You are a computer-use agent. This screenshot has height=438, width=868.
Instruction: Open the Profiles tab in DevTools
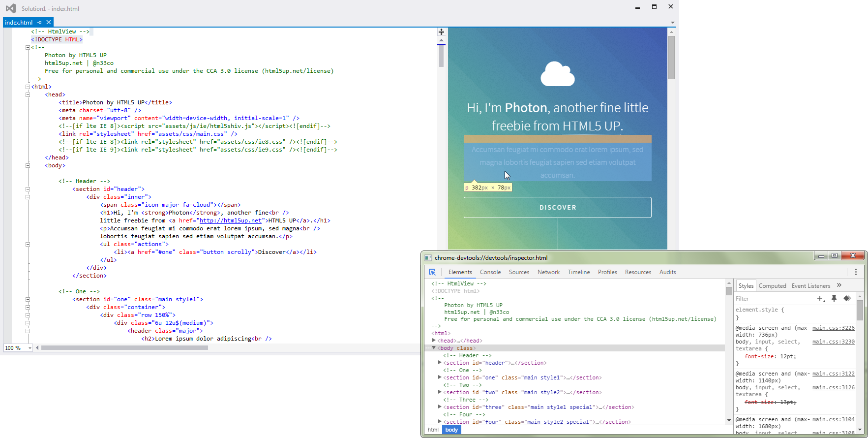(x=607, y=272)
